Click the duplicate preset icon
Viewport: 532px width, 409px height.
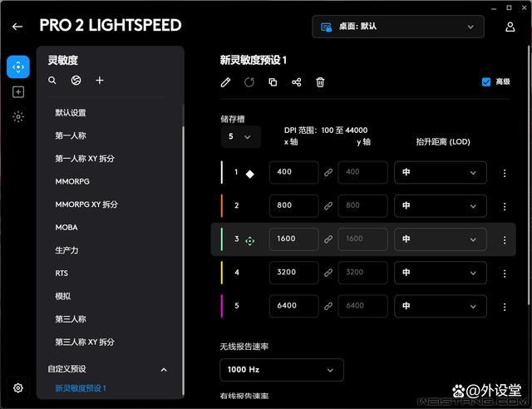(273, 82)
